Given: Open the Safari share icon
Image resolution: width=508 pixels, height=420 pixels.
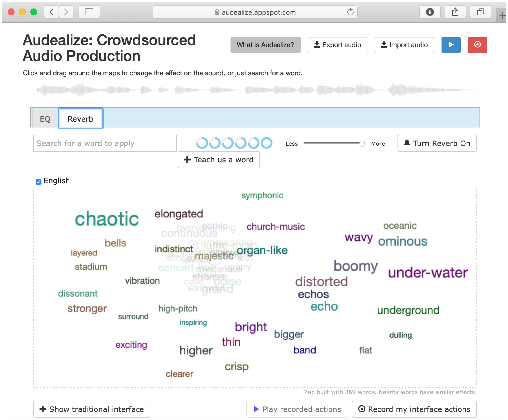Looking at the screenshot, I should [455, 12].
